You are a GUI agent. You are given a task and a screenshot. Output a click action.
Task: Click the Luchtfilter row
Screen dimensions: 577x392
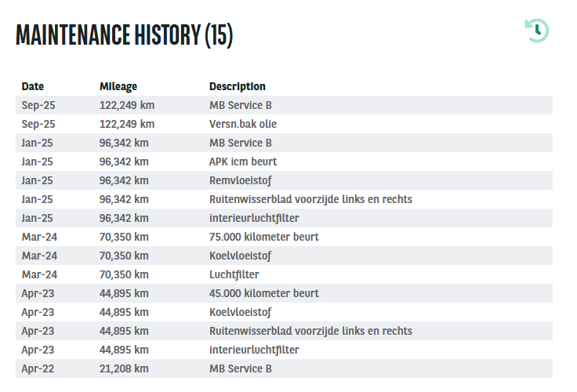(284, 274)
